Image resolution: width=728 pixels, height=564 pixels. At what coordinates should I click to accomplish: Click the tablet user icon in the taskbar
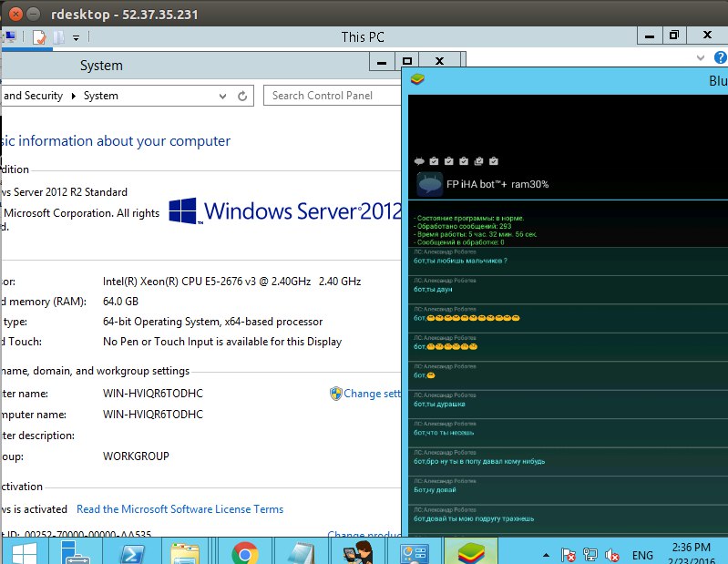(x=357, y=554)
